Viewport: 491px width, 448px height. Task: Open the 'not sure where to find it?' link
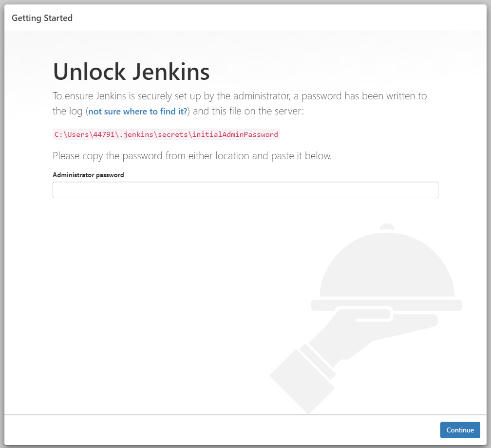138,112
